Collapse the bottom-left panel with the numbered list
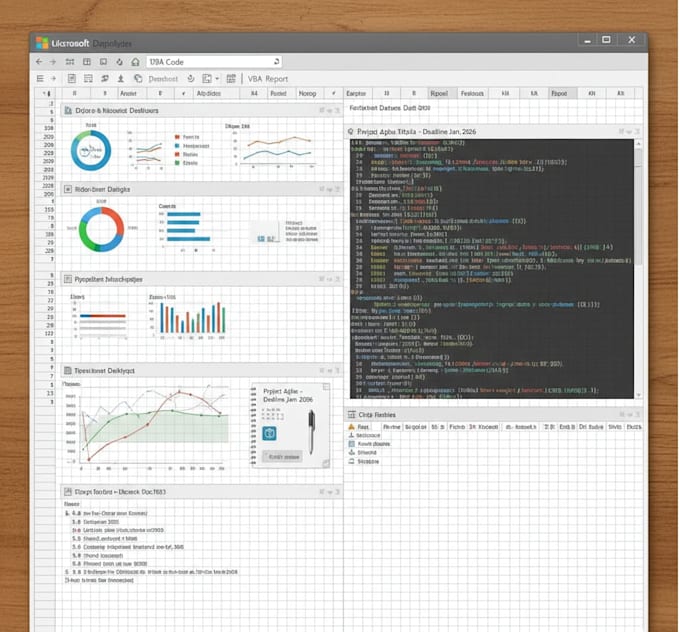The height and width of the screenshot is (632, 680). click(x=330, y=492)
